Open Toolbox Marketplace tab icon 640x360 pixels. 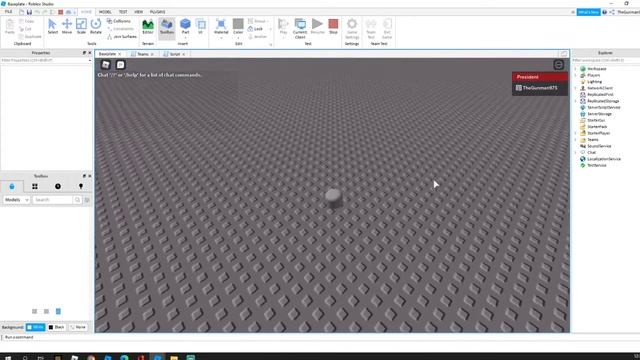(x=12, y=187)
